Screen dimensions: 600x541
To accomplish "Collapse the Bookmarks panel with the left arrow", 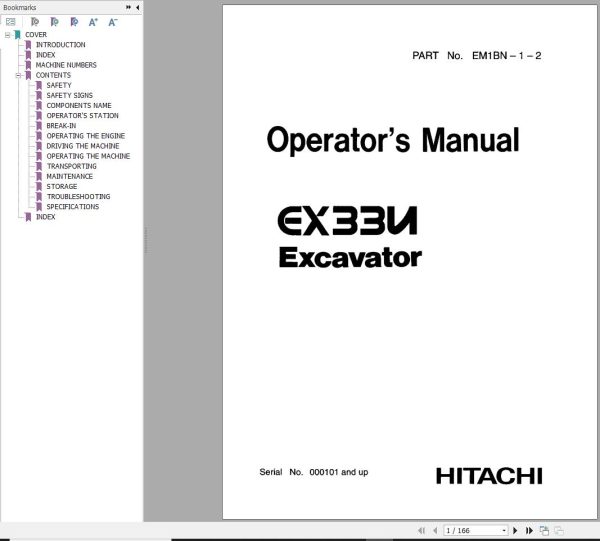I will pos(137,7).
